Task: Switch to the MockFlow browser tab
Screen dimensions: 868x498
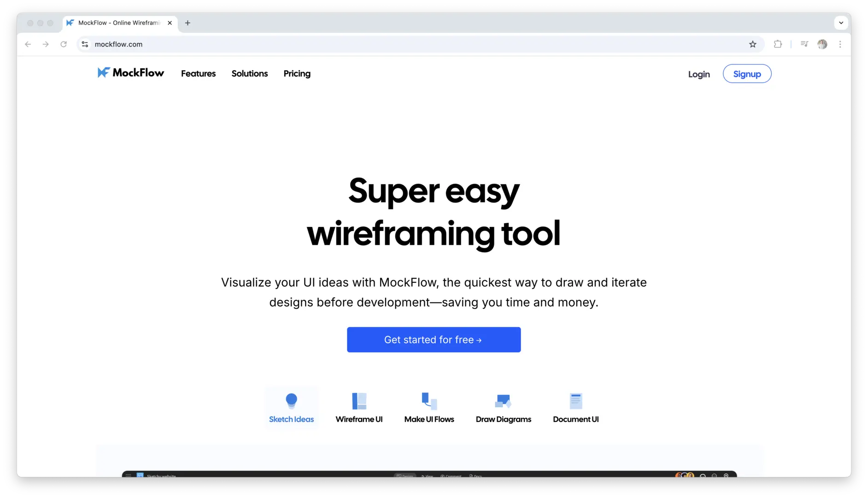Action: (120, 23)
